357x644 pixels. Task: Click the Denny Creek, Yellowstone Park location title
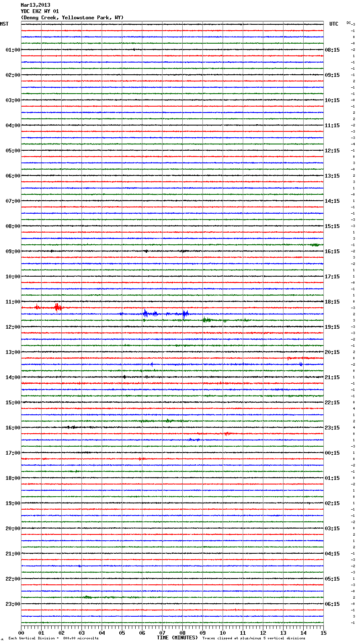tap(72, 18)
